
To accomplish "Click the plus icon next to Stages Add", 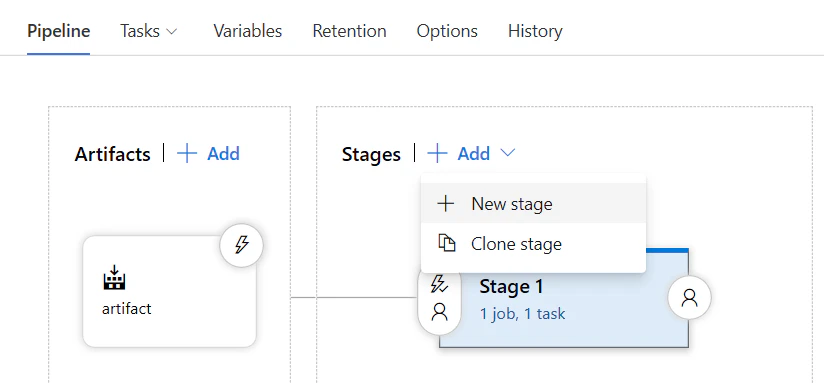I will [437, 154].
